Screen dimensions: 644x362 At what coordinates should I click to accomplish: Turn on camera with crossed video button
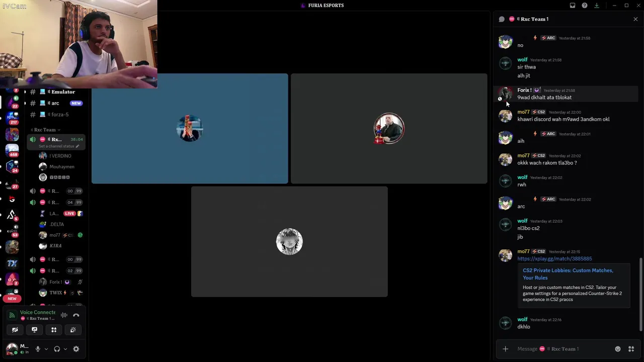15,330
